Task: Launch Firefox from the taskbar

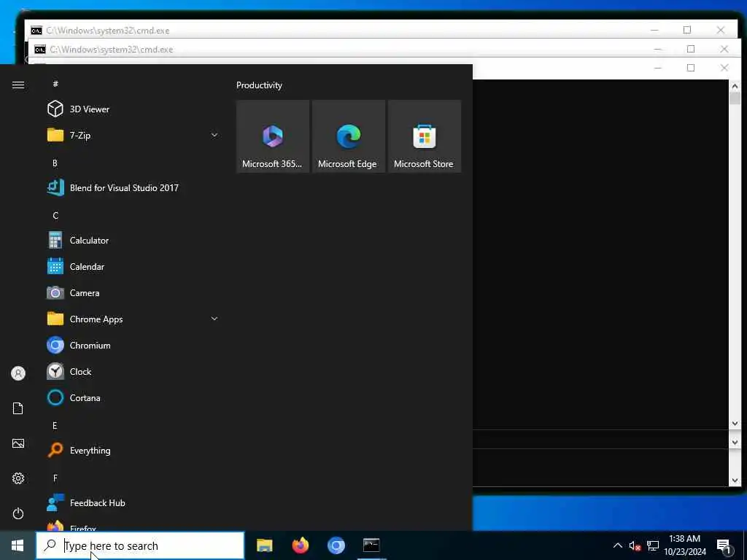Action: point(300,545)
